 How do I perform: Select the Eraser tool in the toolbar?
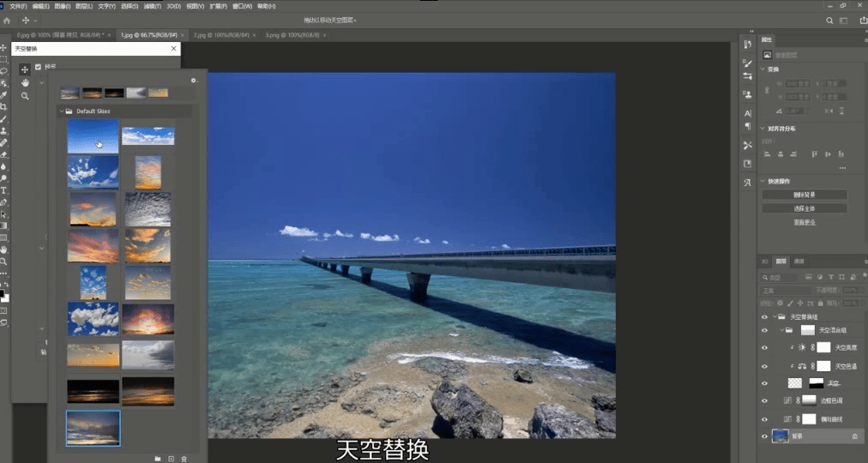pyautogui.click(x=4, y=155)
